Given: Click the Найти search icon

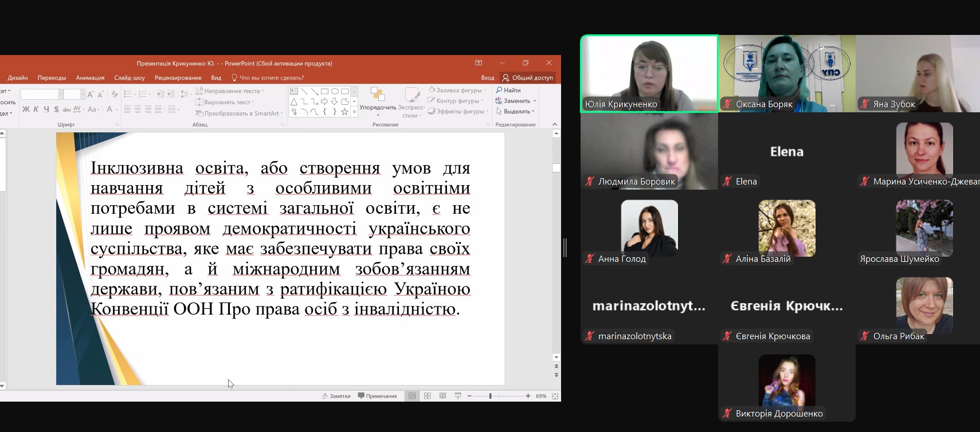Looking at the screenshot, I should (x=499, y=90).
